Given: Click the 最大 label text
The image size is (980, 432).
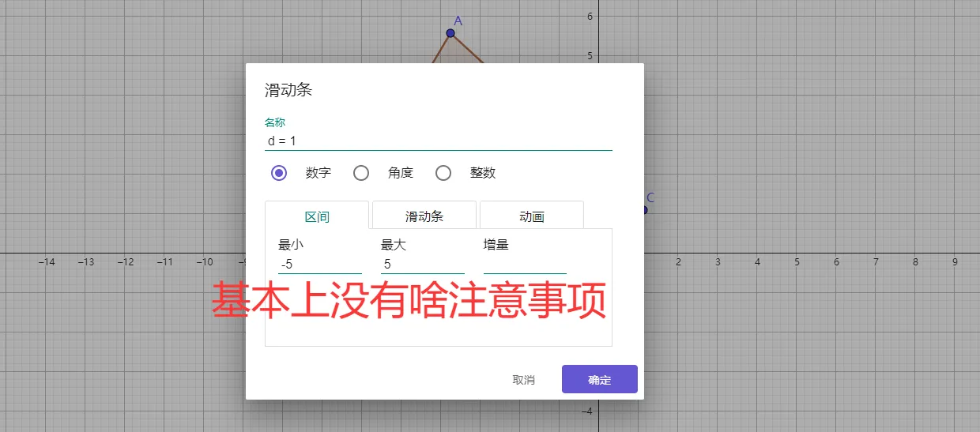Looking at the screenshot, I should tap(394, 245).
